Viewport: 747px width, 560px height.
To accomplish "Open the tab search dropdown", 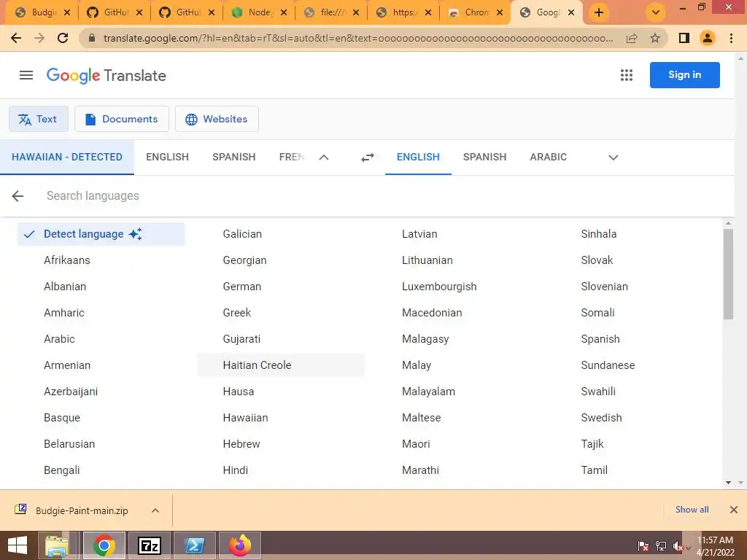I will coord(656,13).
